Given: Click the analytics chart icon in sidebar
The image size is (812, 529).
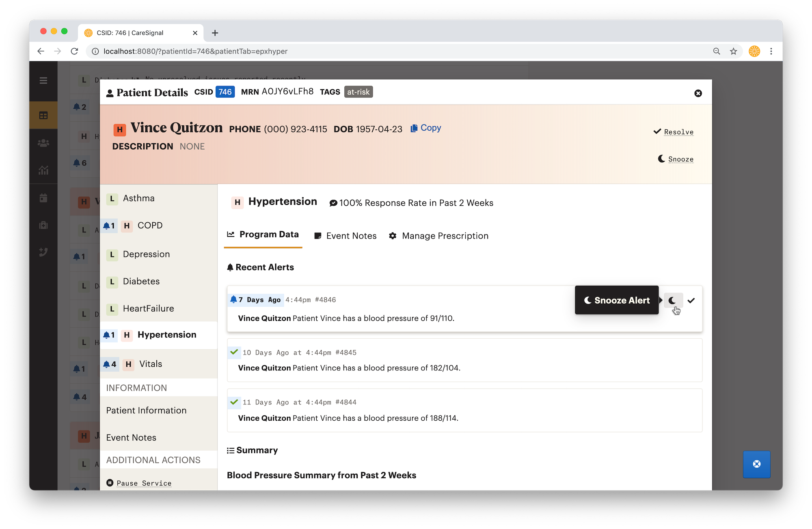Looking at the screenshot, I should [43, 170].
